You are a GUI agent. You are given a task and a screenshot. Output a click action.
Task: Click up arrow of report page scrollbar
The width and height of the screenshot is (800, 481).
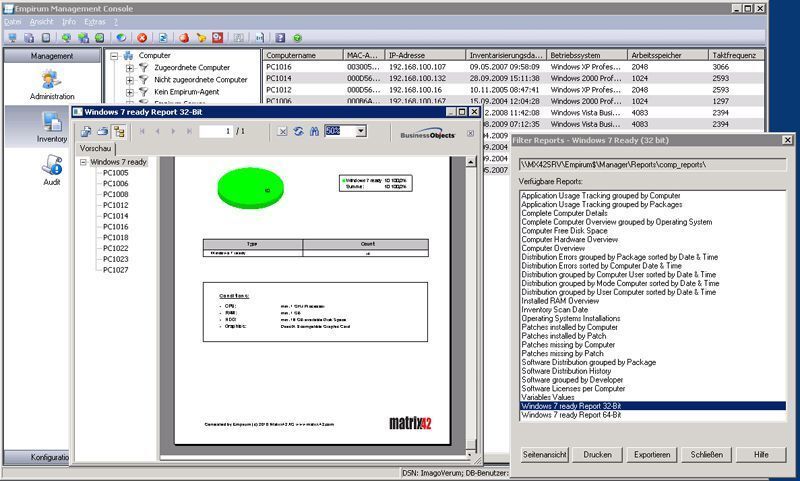click(471, 162)
